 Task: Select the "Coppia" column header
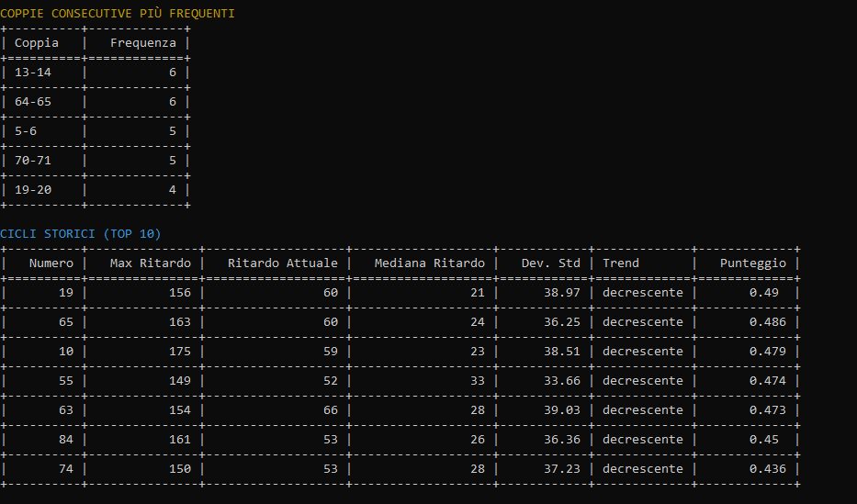37,43
